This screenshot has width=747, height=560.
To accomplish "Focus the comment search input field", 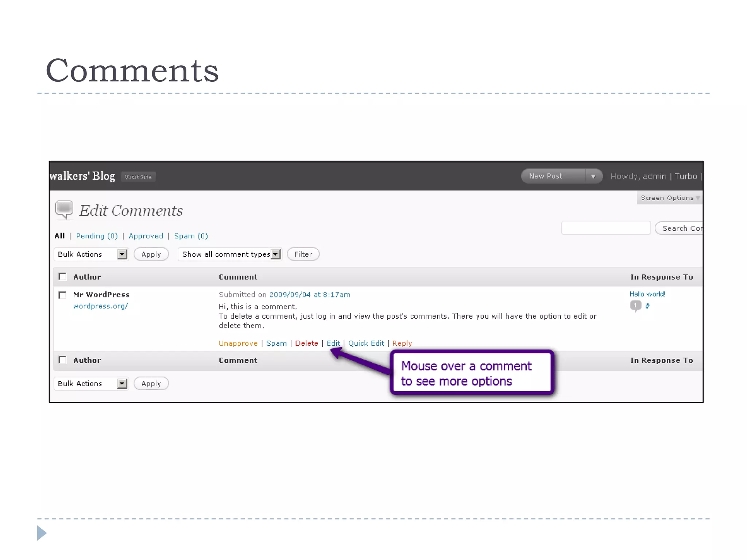I will pos(606,228).
